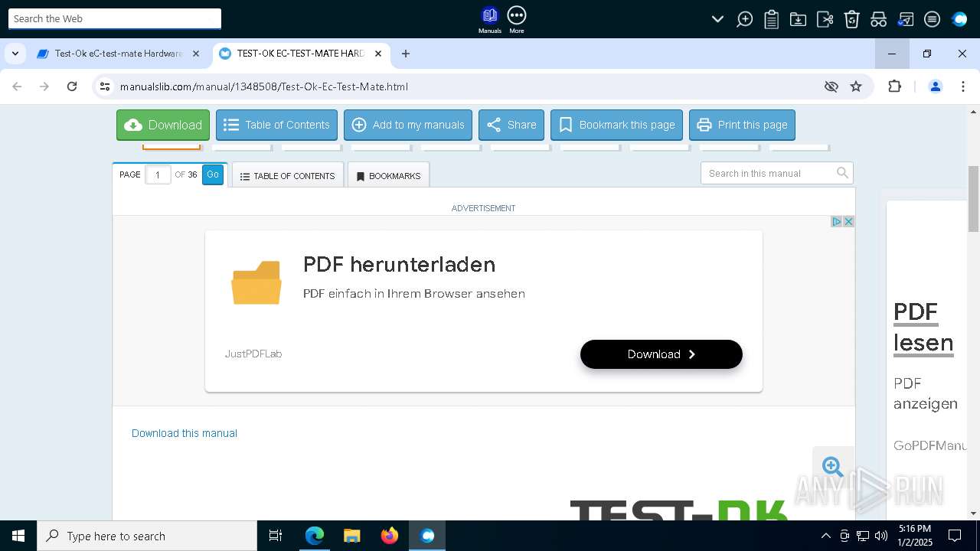This screenshot has height=551, width=980.
Task: Go back to the previous page
Action: coord(17,86)
